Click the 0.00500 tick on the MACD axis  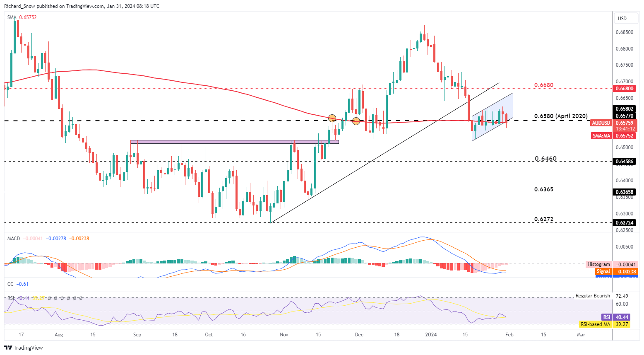point(624,247)
